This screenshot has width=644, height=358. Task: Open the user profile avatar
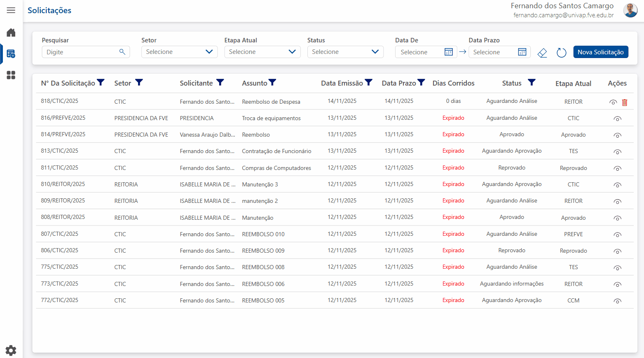click(x=630, y=10)
